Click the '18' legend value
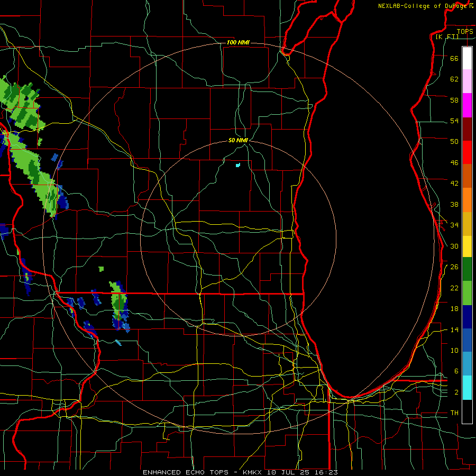 click(454, 309)
